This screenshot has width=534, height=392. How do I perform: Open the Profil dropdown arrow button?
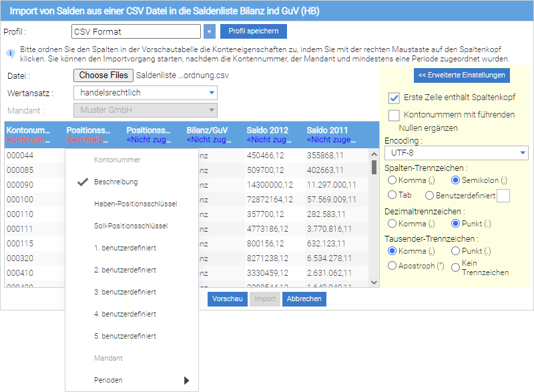(x=210, y=31)
